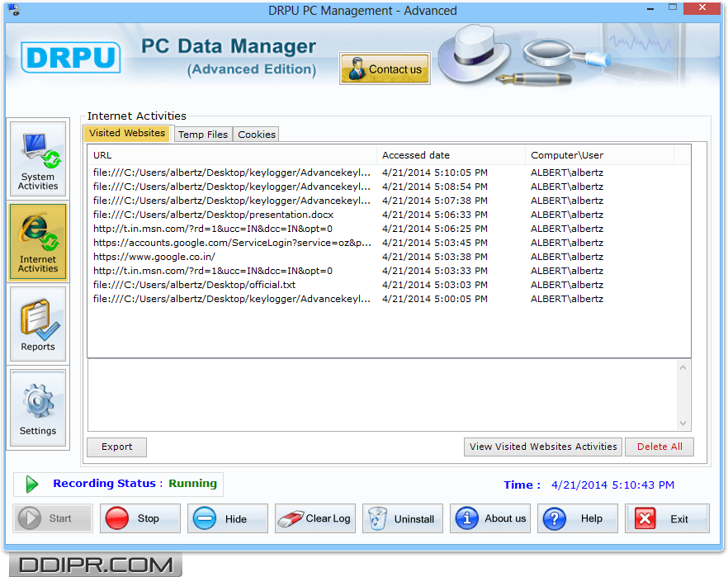The height and width of the screenshot is (577, 728).
Task: Sort by Computer\User column header
Action: tap(599, 155)
